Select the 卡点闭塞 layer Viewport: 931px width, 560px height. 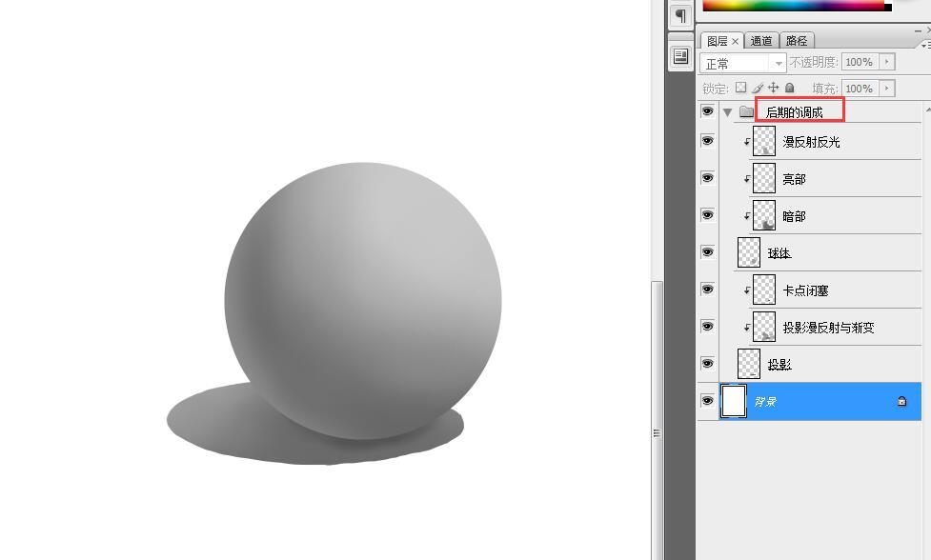(806, 290)
